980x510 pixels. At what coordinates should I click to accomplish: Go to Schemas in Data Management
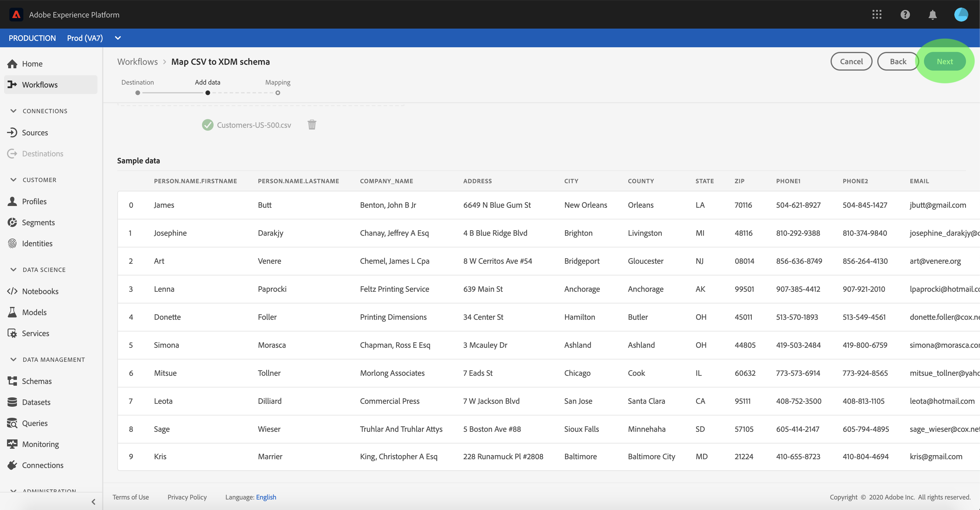coord(36,381)
